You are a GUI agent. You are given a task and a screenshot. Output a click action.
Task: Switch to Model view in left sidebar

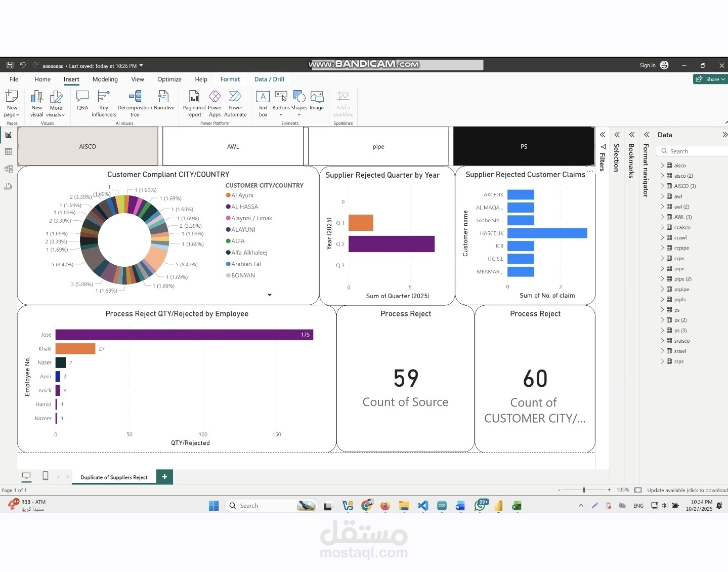tap(8, 169)
